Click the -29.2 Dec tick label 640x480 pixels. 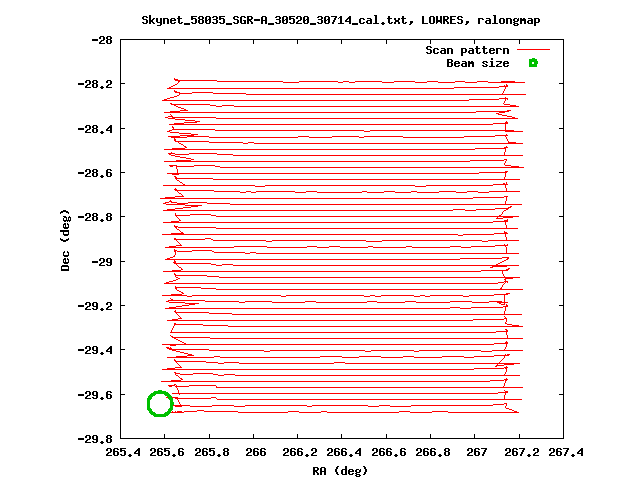click(x=95, y=306)
